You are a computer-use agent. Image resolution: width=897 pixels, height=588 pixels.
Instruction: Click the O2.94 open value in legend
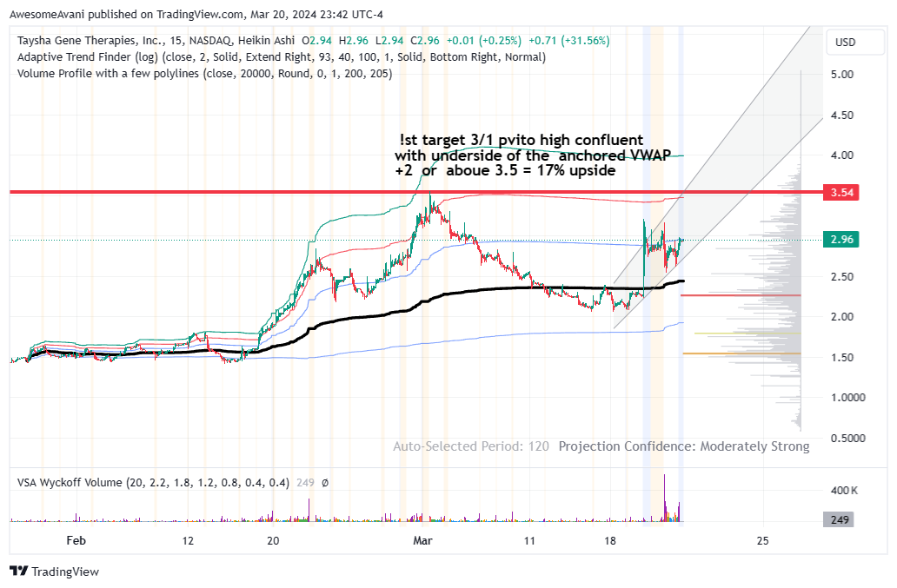coord(317,41)
